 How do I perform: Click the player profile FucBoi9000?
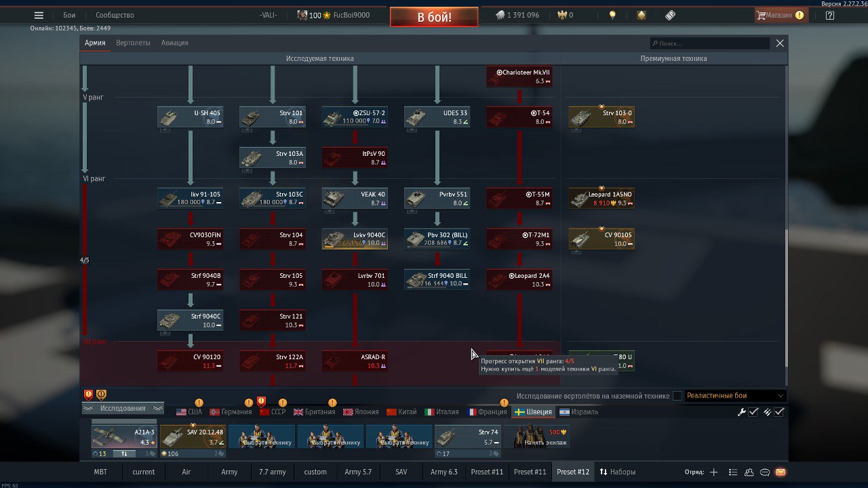(x=334, y=15)
